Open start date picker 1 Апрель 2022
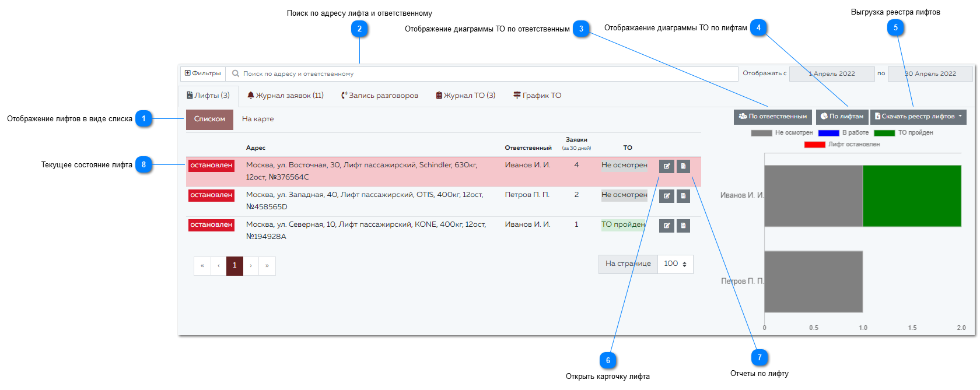 click(x=832, y=73)
